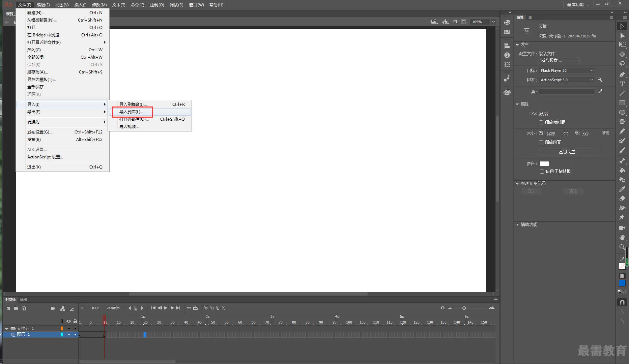Click the New Folder icon in timeline
The width and height of the screenshot is (629, 364).
(16, 308)
